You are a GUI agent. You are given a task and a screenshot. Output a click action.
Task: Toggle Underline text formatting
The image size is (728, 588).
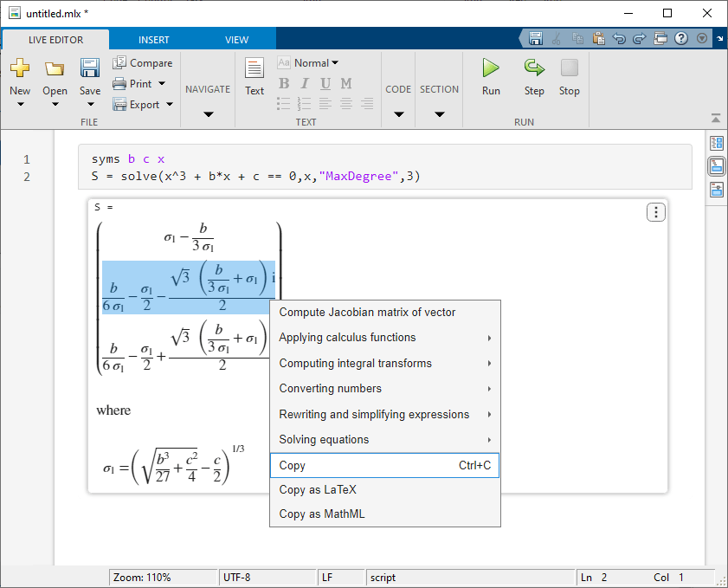tap(325, 84)
